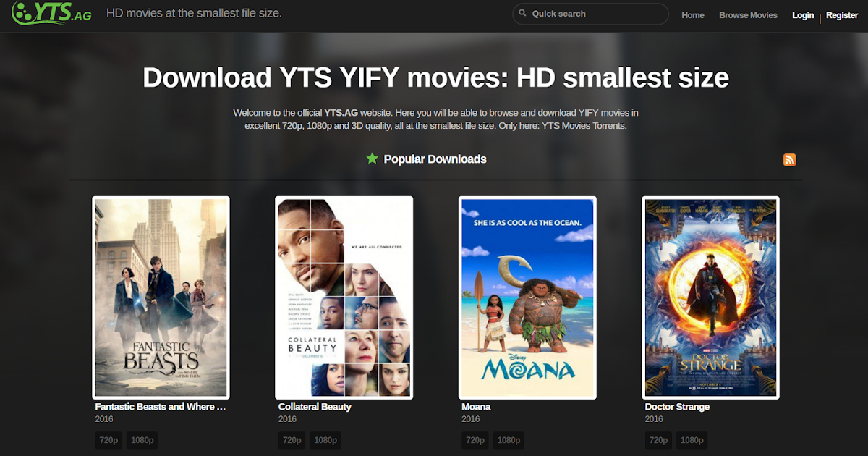Click the Doctor Strange title link
The image size is (868, 456).
click(x=677, y=407)
